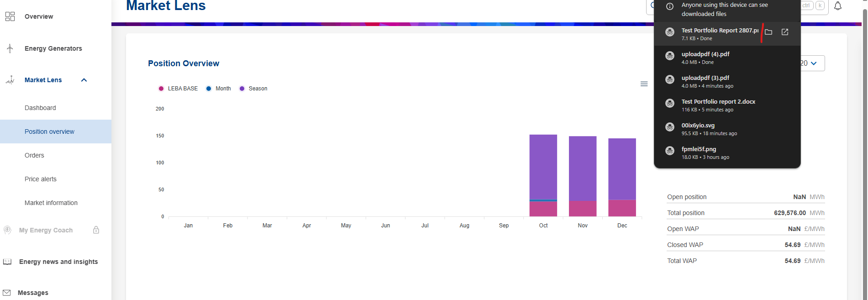Collapse the Market Lens sidebar section
This screenshot has width=868, height=300.
[x=84, y=80]
